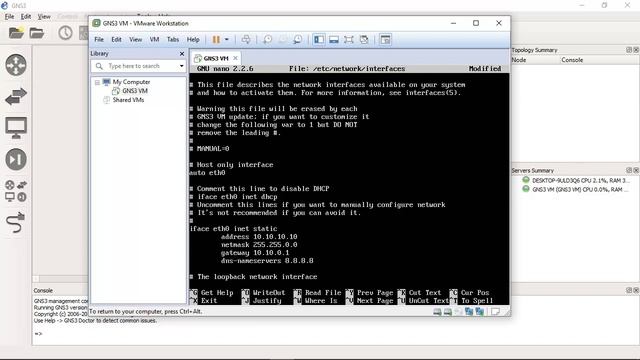Browse all devices icon in GNS3
Screen dimensions: 640x360
pyautogui.click(x=16, y=191)
